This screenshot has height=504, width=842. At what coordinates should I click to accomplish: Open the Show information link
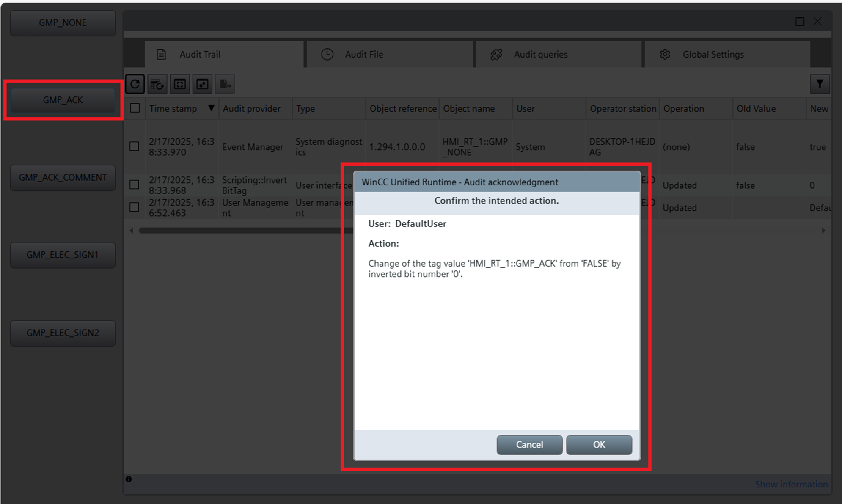pos(791,484)
